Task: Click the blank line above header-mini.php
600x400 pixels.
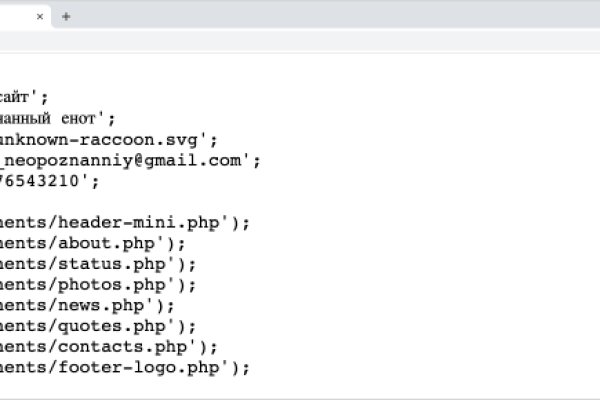Action: click(100, 202)
